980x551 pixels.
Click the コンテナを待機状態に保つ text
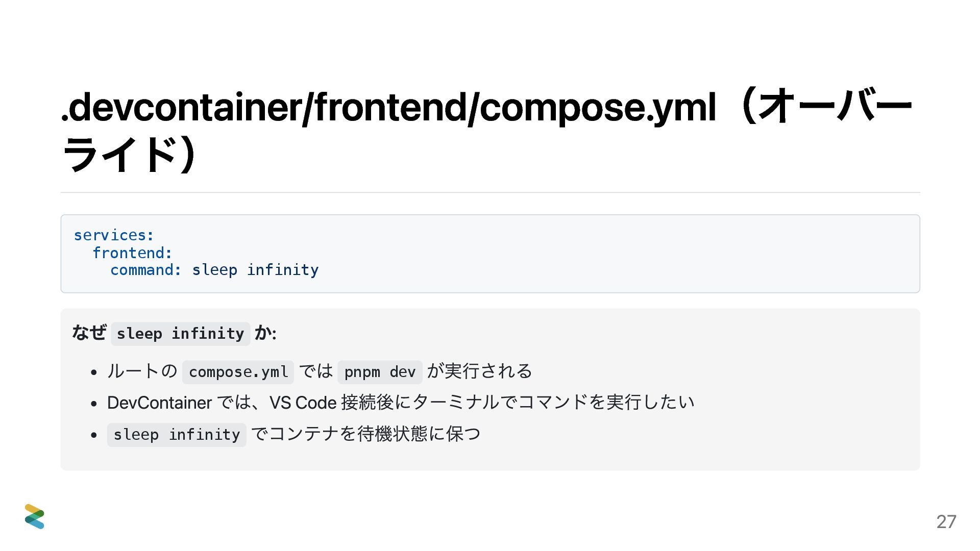pos(365,434)
